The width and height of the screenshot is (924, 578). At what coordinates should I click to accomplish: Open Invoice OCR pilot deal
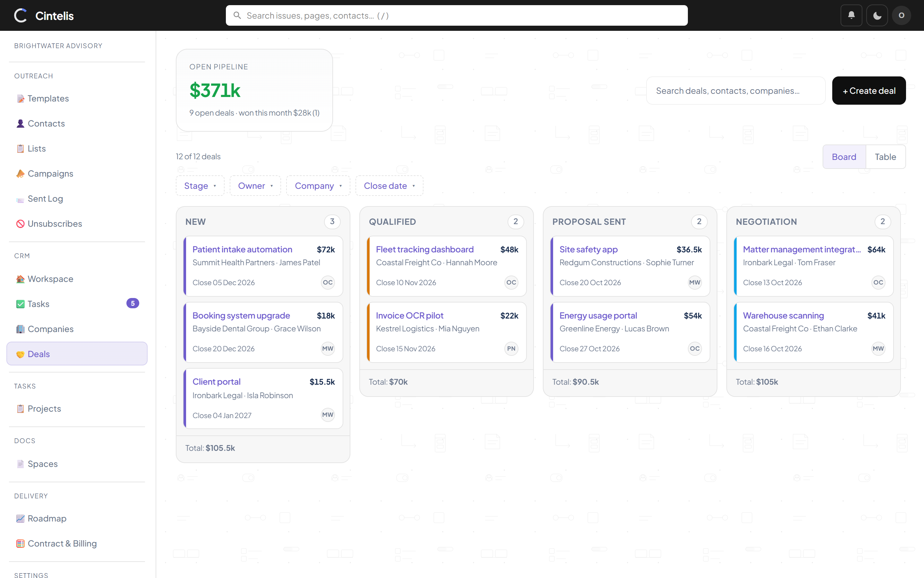coord(410,315)
